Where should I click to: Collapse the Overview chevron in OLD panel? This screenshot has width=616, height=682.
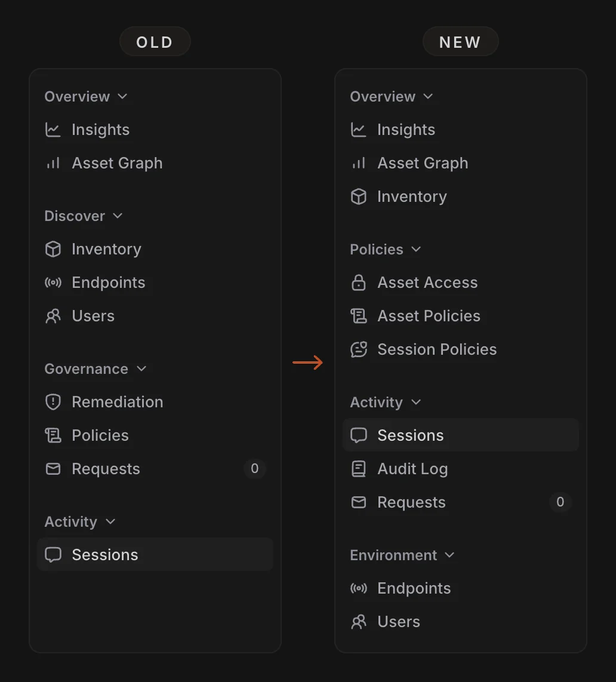tap(122, 97)
